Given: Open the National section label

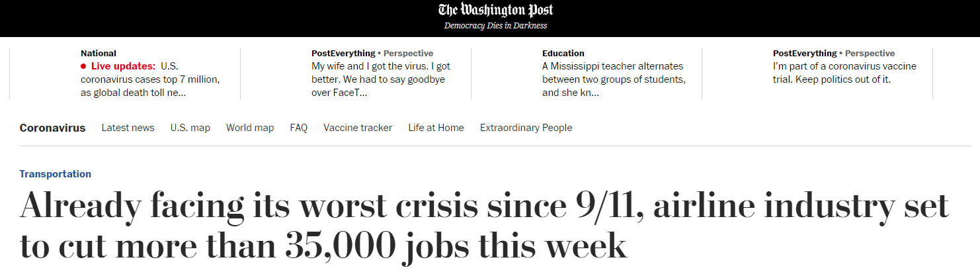Looking at the screenshot, I should (x=98, y=53).
